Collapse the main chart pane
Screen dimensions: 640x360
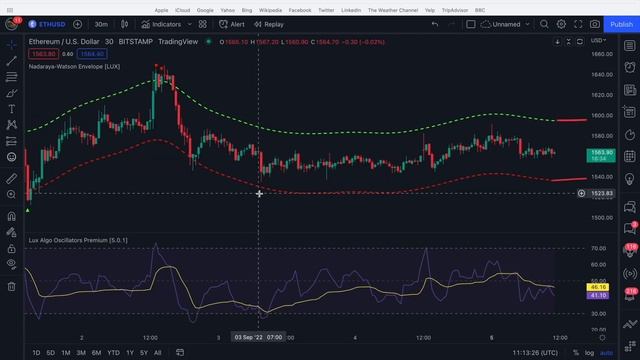(569, 42)
